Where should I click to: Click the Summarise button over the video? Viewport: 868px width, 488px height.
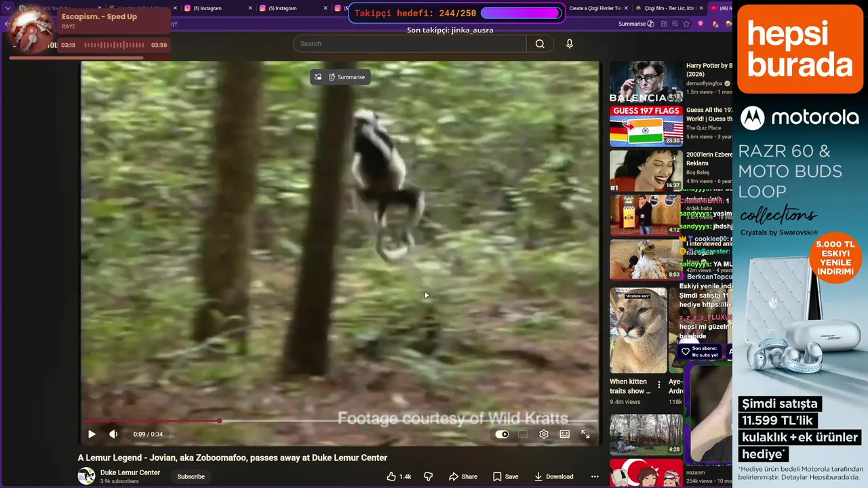[347, 77]
